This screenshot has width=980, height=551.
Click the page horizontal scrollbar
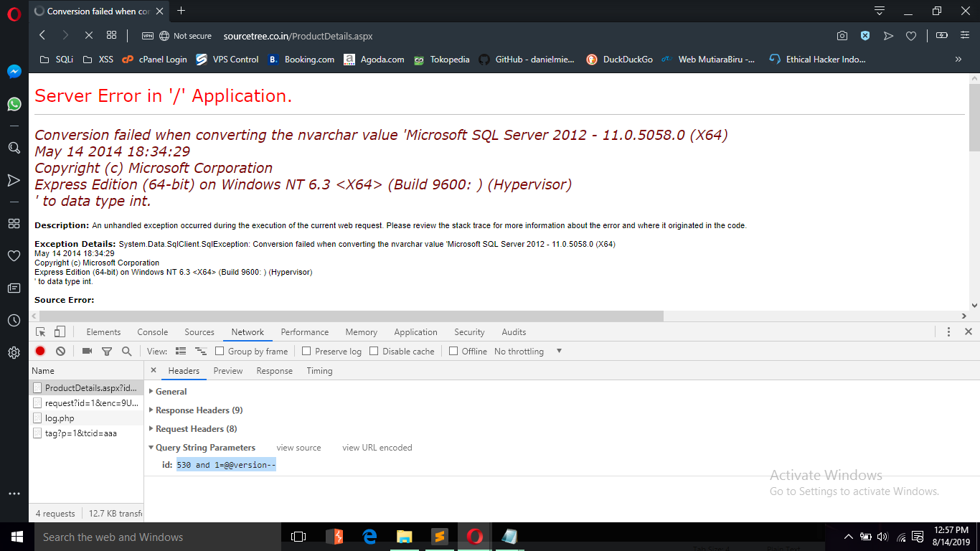pos(352,316)
